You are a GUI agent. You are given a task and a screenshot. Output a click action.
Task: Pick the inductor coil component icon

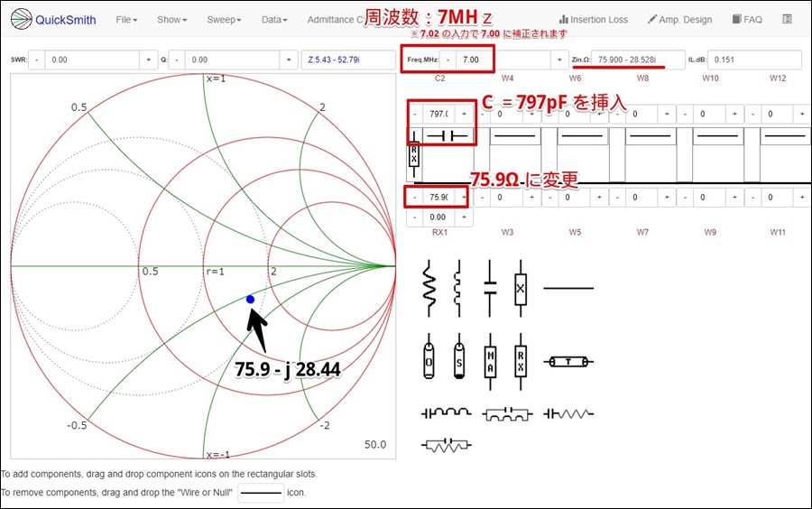457,289
